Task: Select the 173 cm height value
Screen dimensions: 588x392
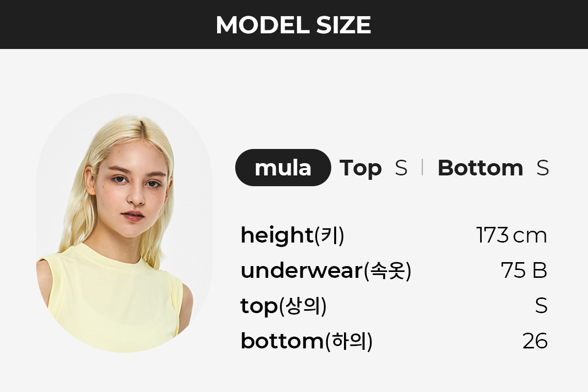Action: click(x=512, y=236)
